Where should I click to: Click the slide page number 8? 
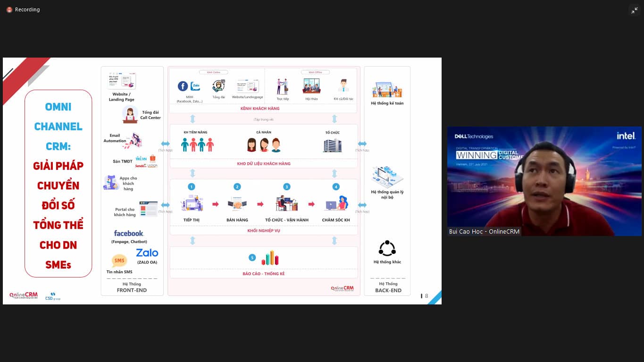click(427, 296)
